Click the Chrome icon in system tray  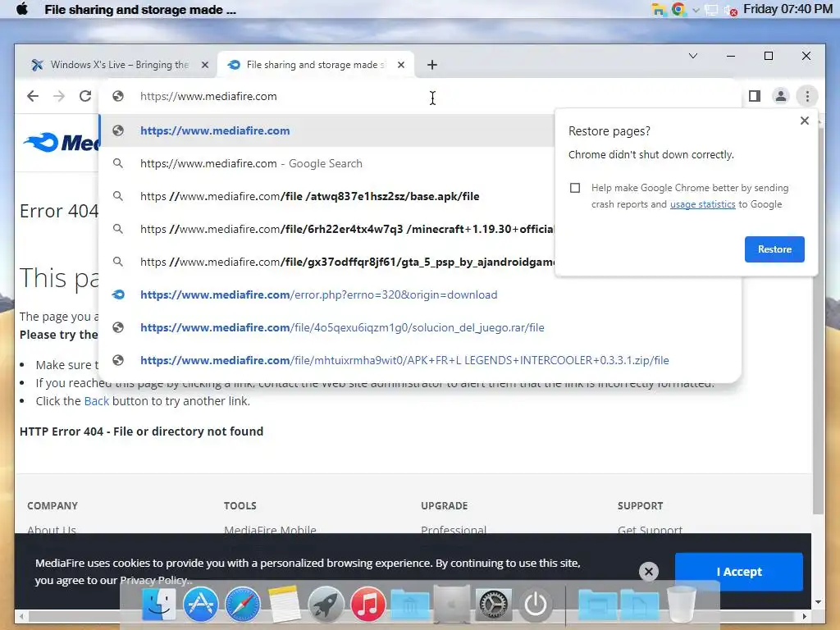point(678,10)
